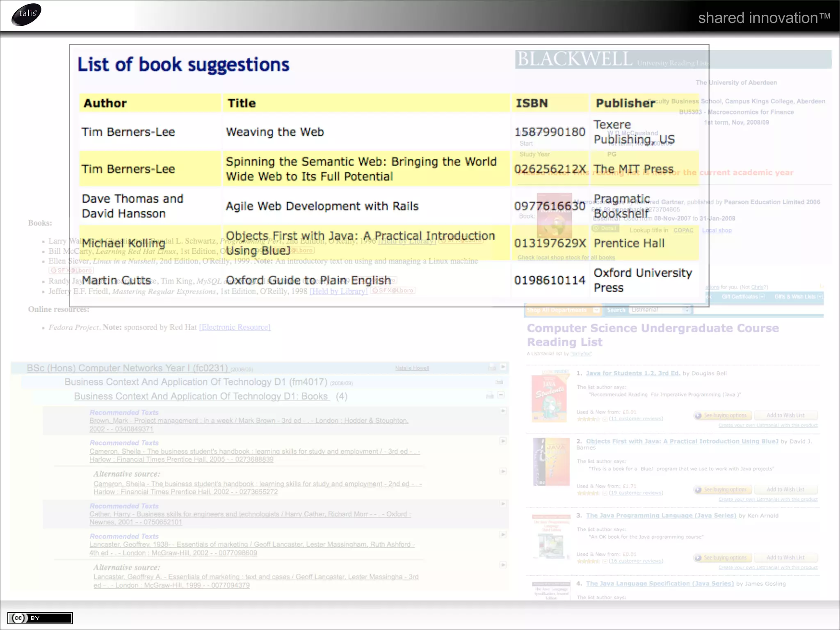Click the 'Spinning the Semantic Web' title cell
This screenshot has width=840, height=630.
(x=366, y=169)
